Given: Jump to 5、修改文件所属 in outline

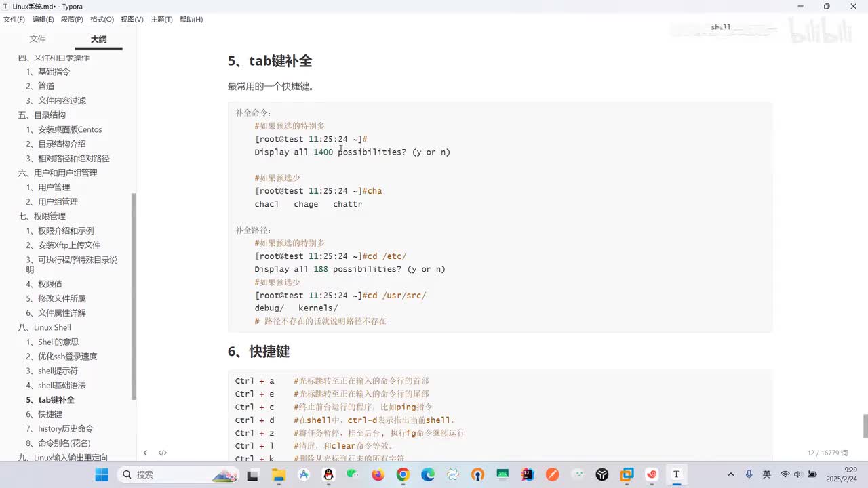Looking at the screenshot, I should 56,298.
